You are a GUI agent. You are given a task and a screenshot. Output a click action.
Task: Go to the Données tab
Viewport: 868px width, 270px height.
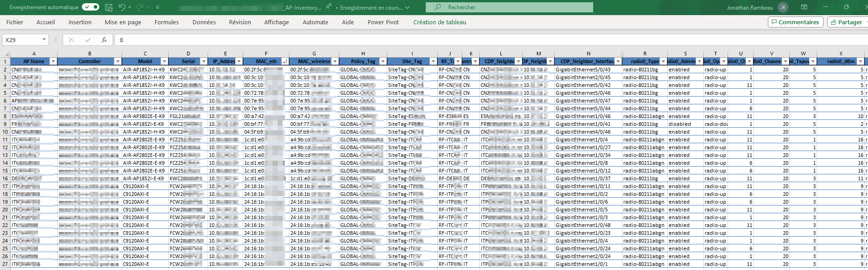[x=204, y=22]
